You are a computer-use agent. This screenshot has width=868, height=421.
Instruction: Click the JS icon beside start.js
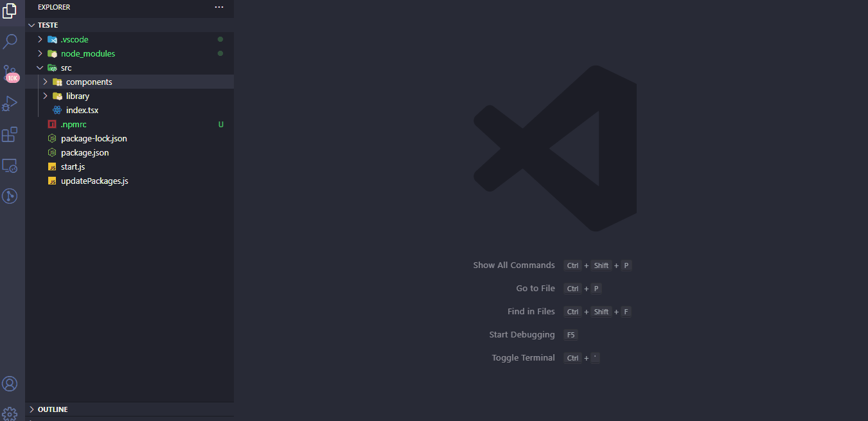tap(52, 166)
